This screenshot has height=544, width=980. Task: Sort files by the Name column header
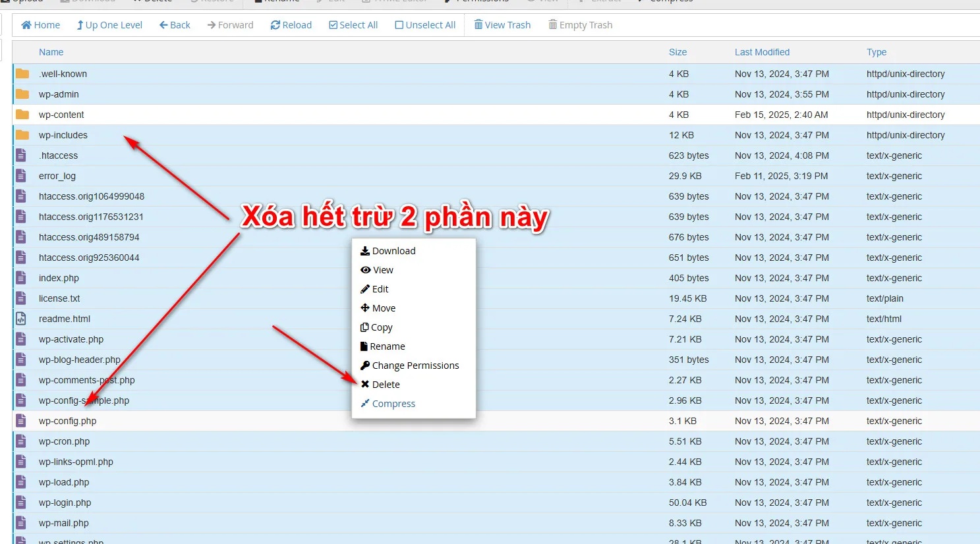click(51, 52)
